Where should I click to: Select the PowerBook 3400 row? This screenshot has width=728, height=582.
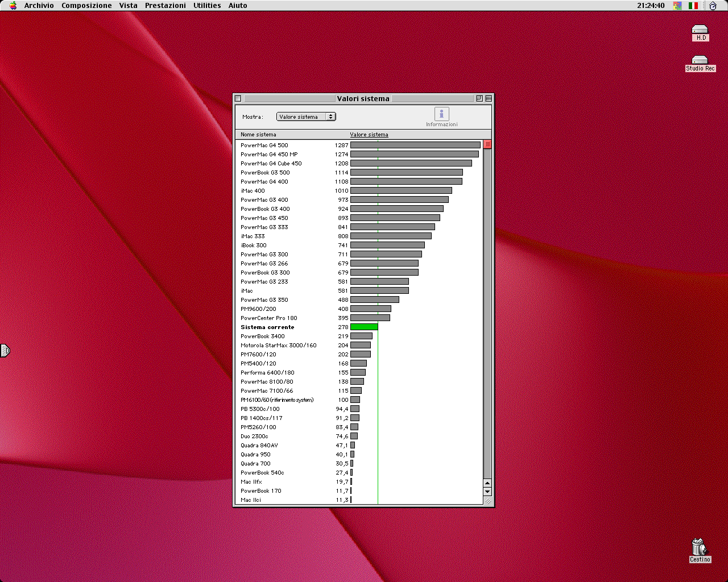click(x=359, y=336)
